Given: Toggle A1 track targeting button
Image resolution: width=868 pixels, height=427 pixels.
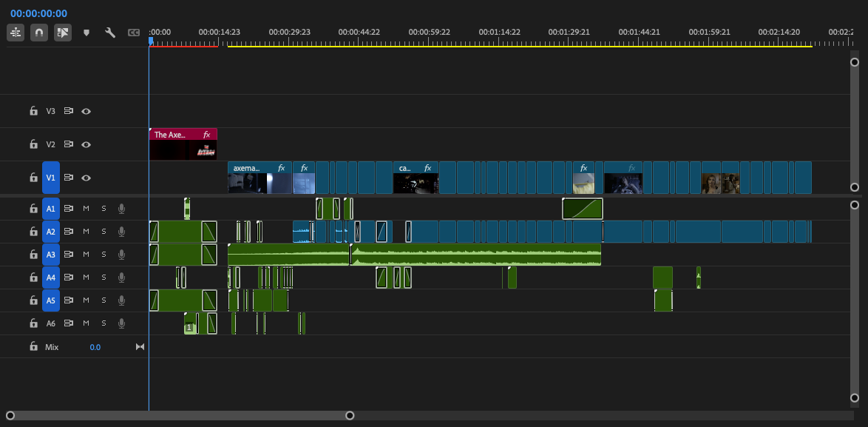Looking at the screenshot, I should [51, 209].
